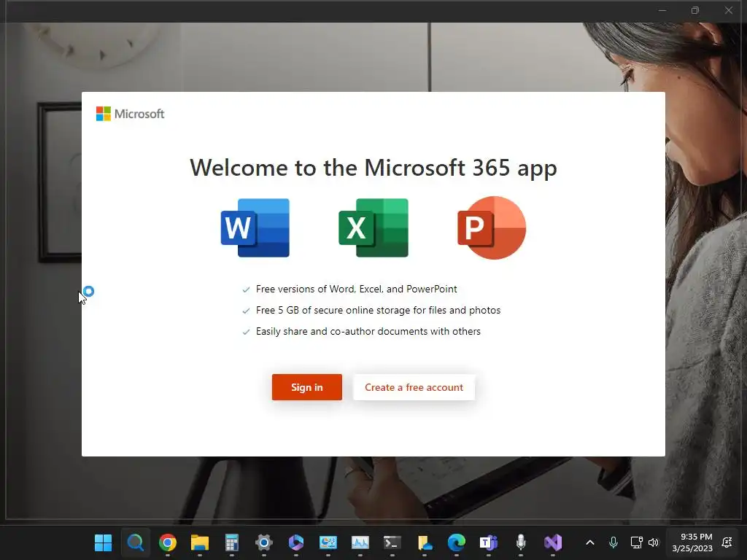This screenshot has width=747, height=560.
Task: Select Create a free account
Action: point(414,387)
